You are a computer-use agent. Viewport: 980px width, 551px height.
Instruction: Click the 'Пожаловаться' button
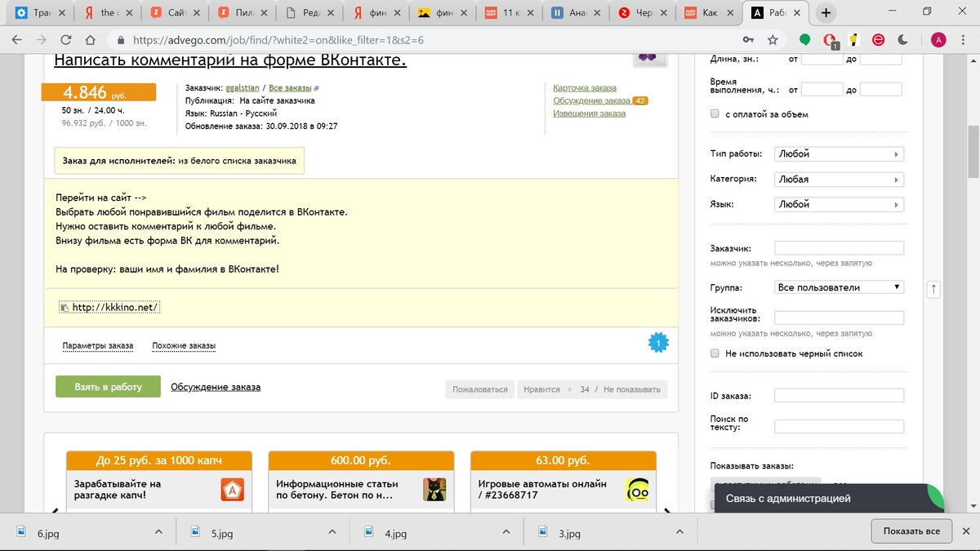480,389
